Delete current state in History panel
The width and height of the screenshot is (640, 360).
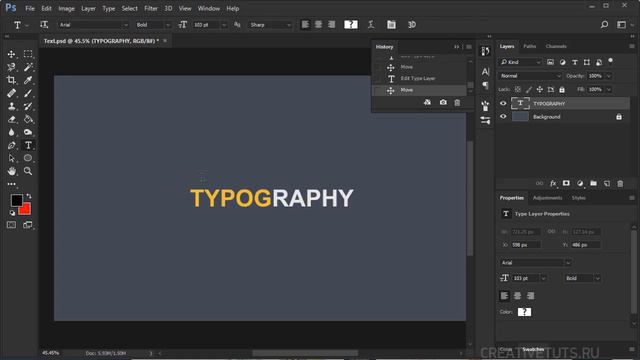point(457,102)
